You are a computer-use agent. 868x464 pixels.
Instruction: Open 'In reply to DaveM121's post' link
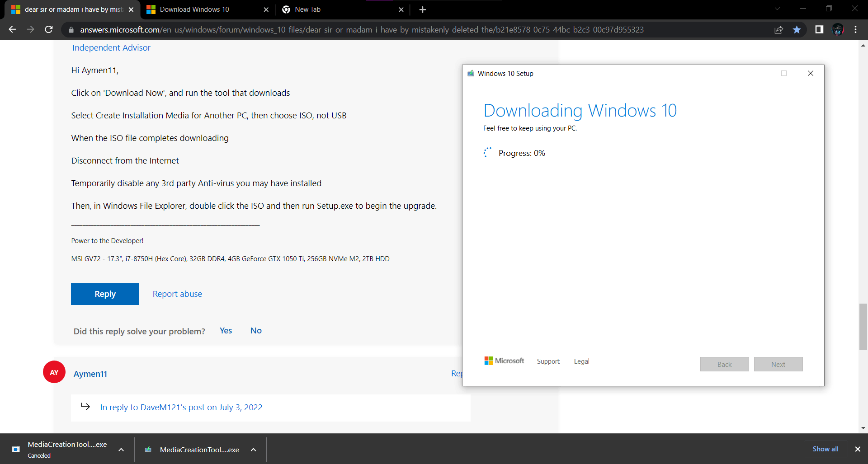[x=181, y=408]
